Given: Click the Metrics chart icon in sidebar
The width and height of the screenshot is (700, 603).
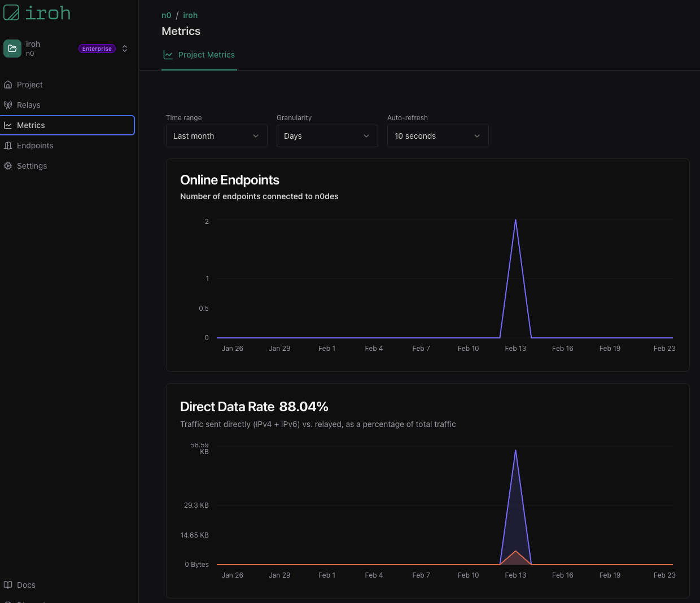Looking at the screenshot, I should pos(8,125).
